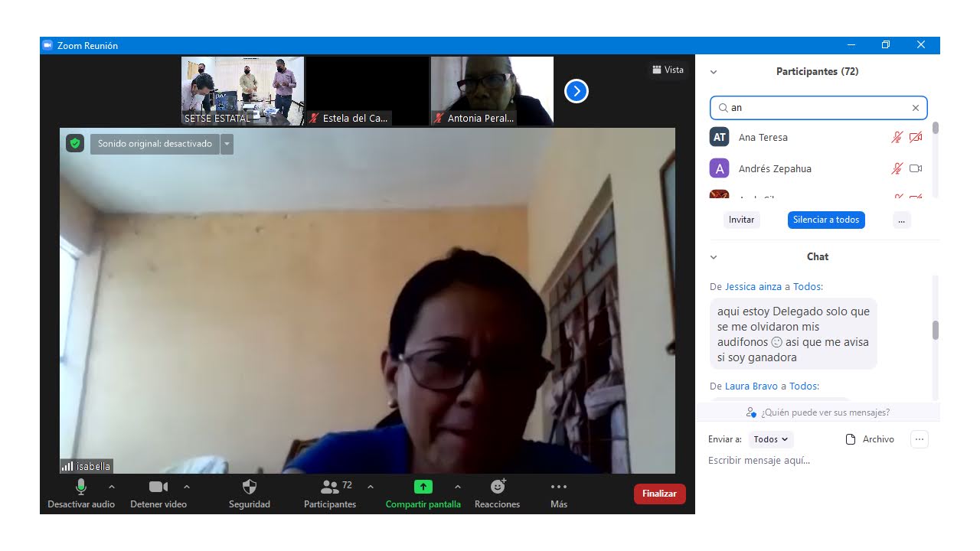Toggle Andrés Zepahua's camera icon
Screen dimensions: 980x551
(x=916, y=168)
